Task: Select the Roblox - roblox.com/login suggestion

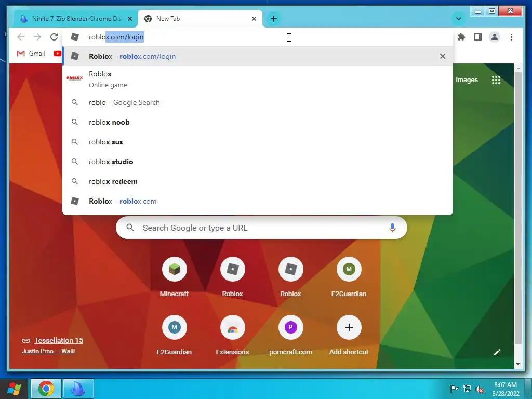Action: [x=258, y=56]
